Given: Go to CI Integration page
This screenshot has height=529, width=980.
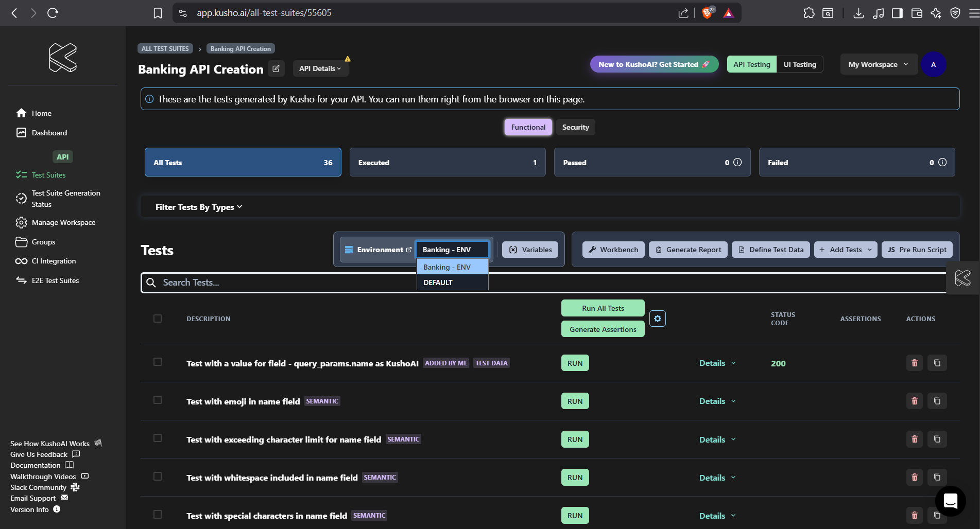Looking at the screenshot, I should (54, 261).
